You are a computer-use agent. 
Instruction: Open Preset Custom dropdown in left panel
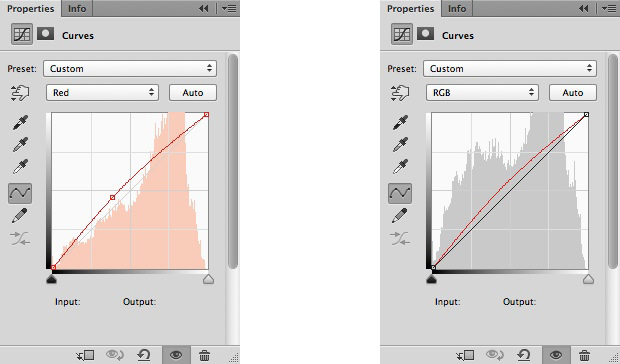pyautogui.click(x=130, y=68)
